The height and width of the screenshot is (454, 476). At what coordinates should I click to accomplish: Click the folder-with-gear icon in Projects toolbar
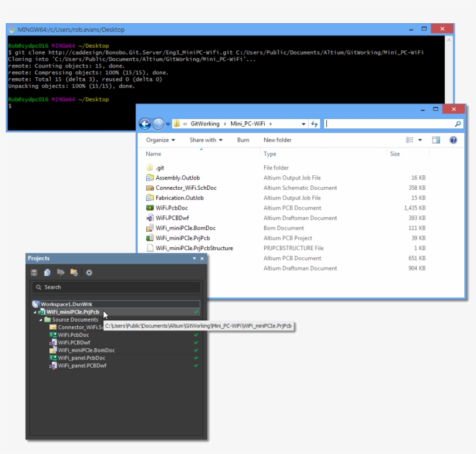tap(75, 273)
